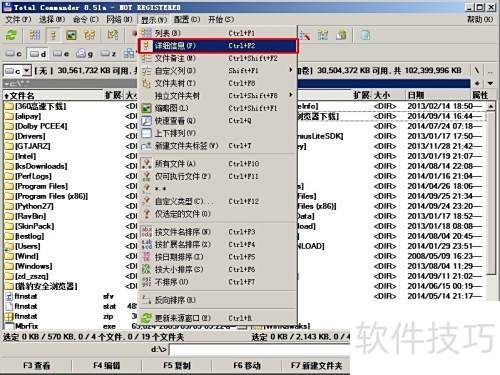Select 不排序 (Ctrl+F7) option

[x=217, y=282]
